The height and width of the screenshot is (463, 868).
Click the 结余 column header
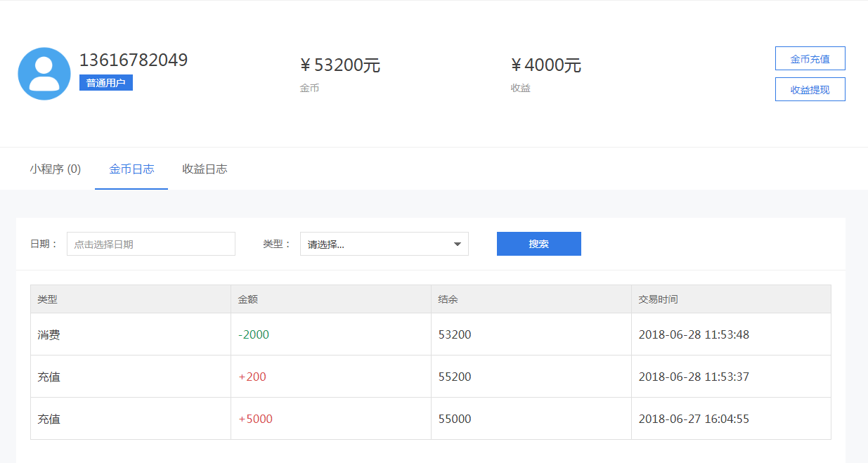[448, 299]
